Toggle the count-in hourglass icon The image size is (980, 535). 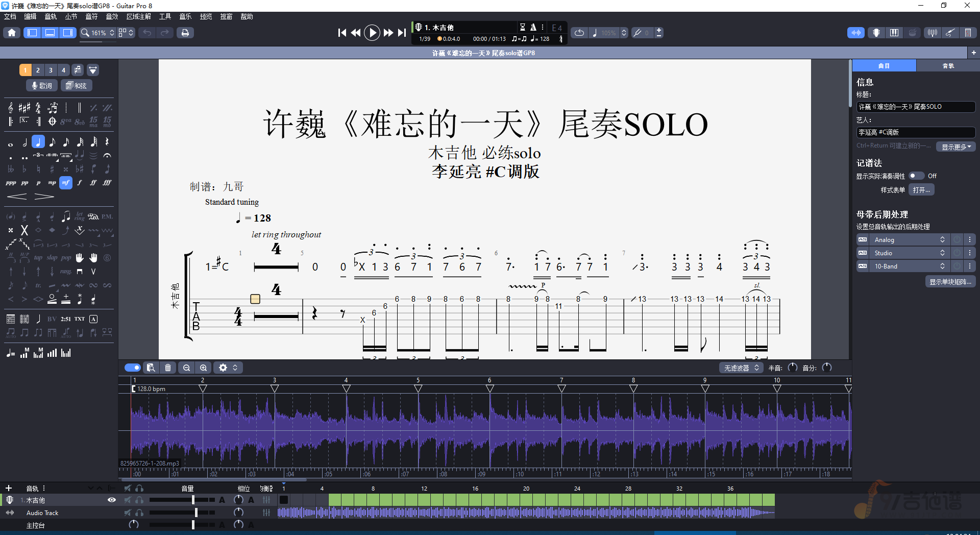(x=522, y=27)
